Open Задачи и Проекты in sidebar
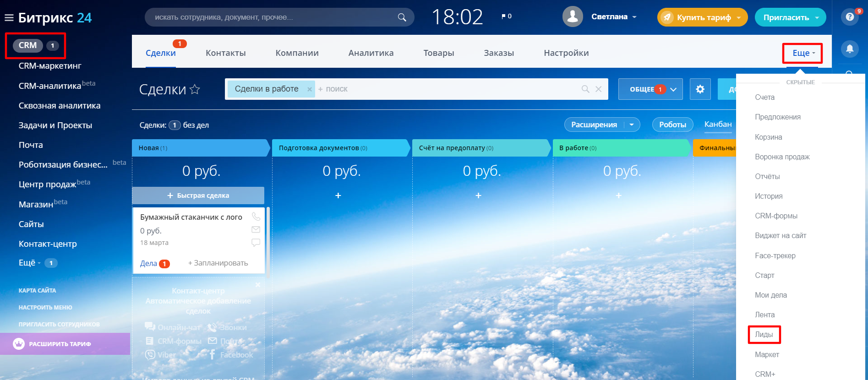 (x=55, y=125)
